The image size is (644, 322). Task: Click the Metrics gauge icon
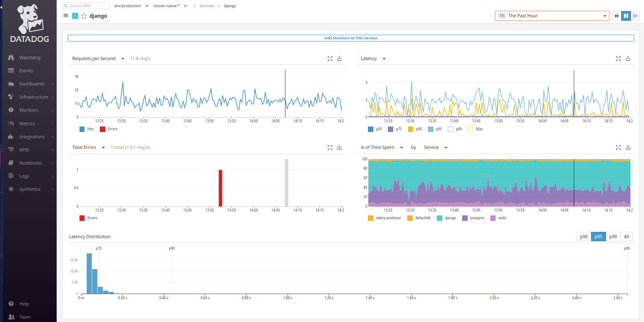point(11,124)
